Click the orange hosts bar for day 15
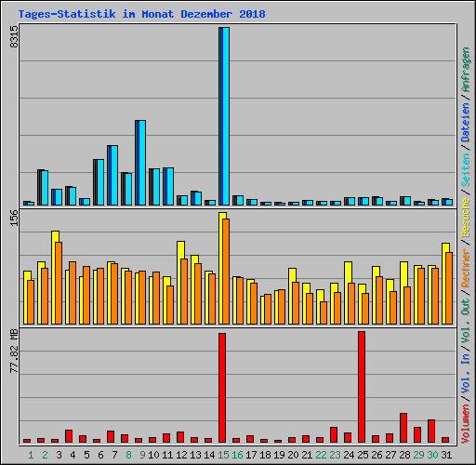The width and height of the screenshot is (476, 465). 226,272
